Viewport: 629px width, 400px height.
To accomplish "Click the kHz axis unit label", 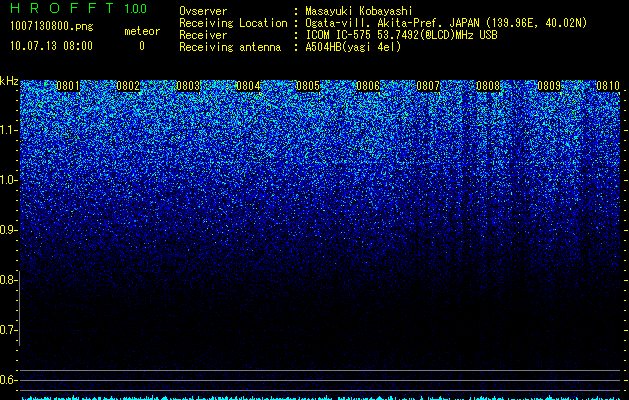I will (x=9, y=81).
